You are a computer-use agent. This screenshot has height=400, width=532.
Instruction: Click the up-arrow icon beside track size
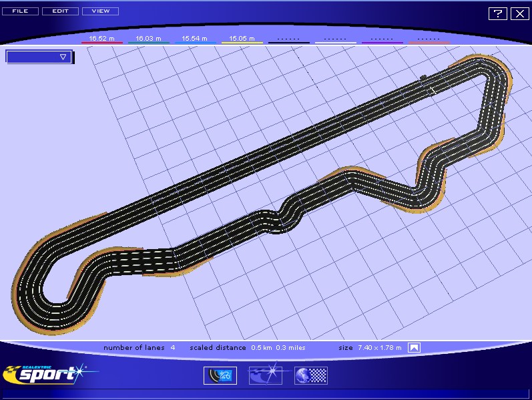pos(414,347)
